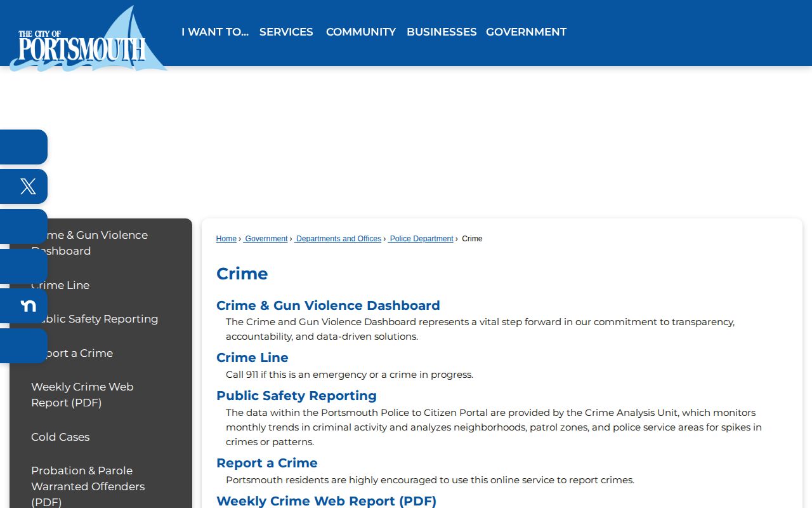The width and height of the screenshot is (812, 508).
Task: Open the Nextdoor social button
Action: click(x=23, y=306)
